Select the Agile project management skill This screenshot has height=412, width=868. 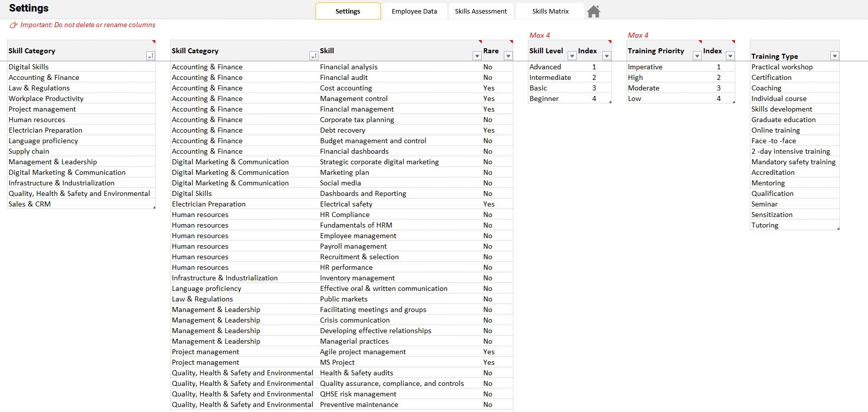pyautogui.click(x=400, y=352)
